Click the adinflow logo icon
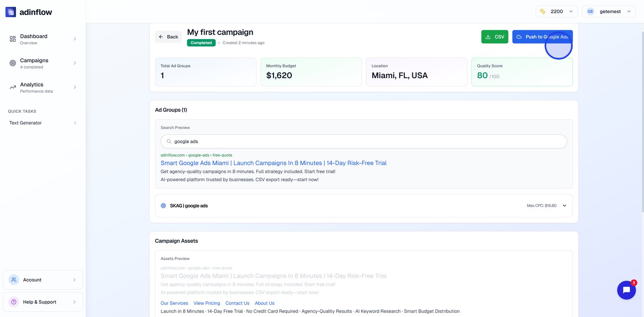 [10, 12]
